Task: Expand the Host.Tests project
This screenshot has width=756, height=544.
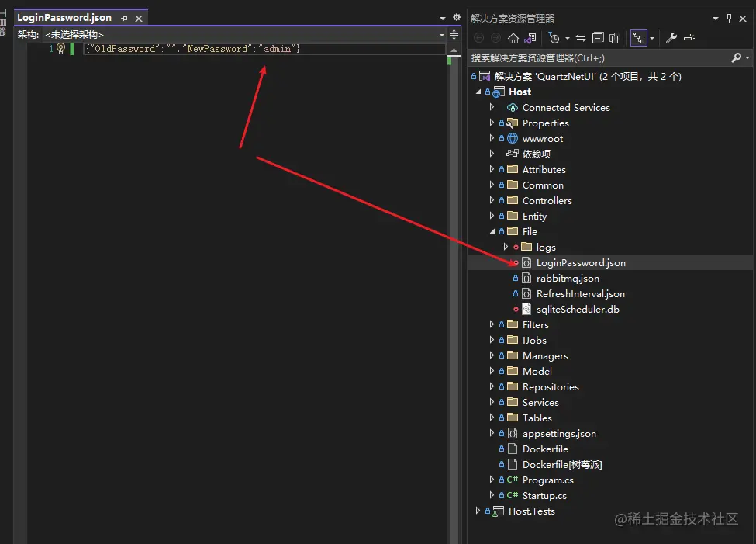Action: [478, 511]
